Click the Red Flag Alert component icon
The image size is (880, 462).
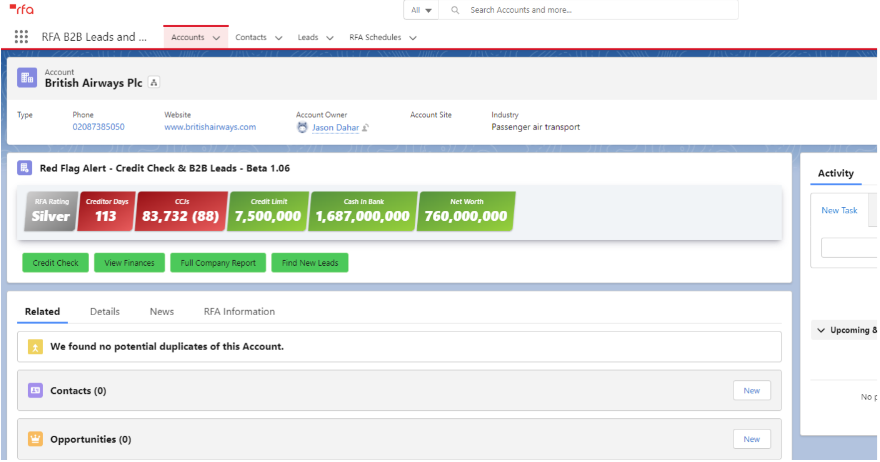(x=25, y=168)
